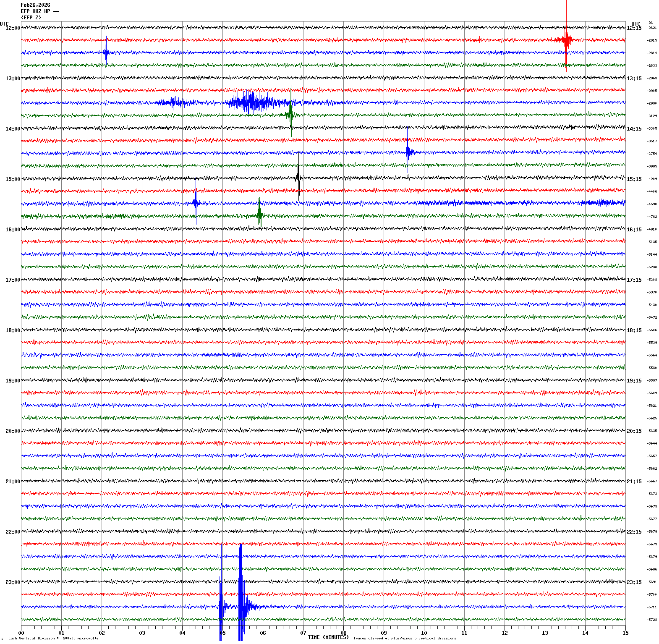Click the 23:00 hour label on left axis

[x=13, y=582]
